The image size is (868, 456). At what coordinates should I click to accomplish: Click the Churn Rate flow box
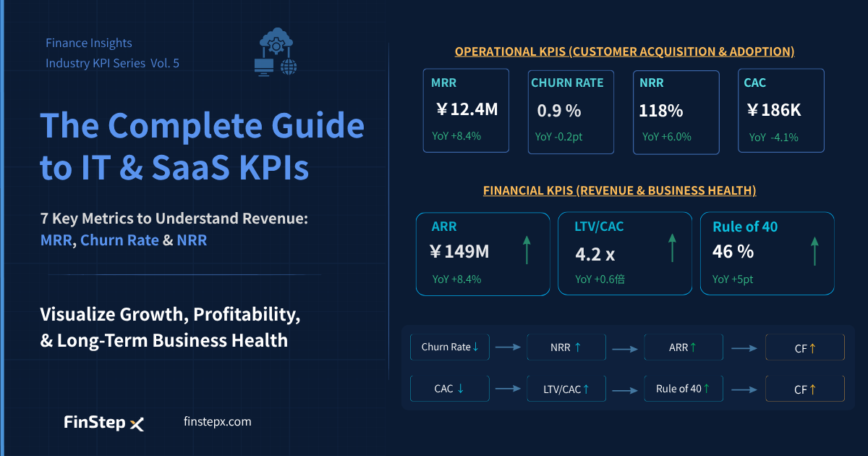[450, 347]
